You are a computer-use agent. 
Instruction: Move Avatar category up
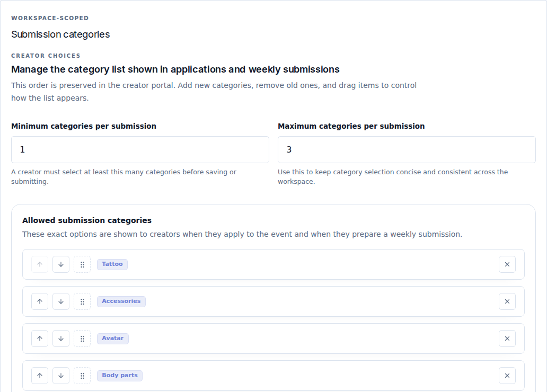click(40, 338)
